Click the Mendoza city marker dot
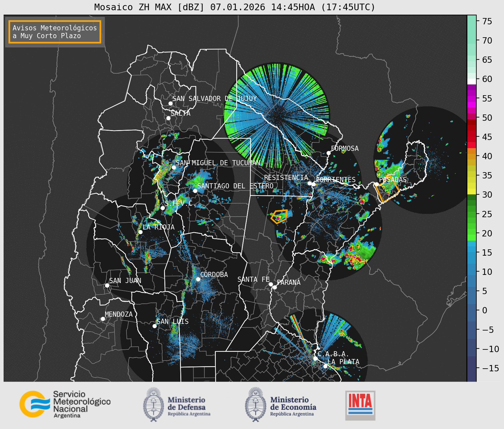The width and height of the screenshot is (504, 429). click(x=103, y=319)
